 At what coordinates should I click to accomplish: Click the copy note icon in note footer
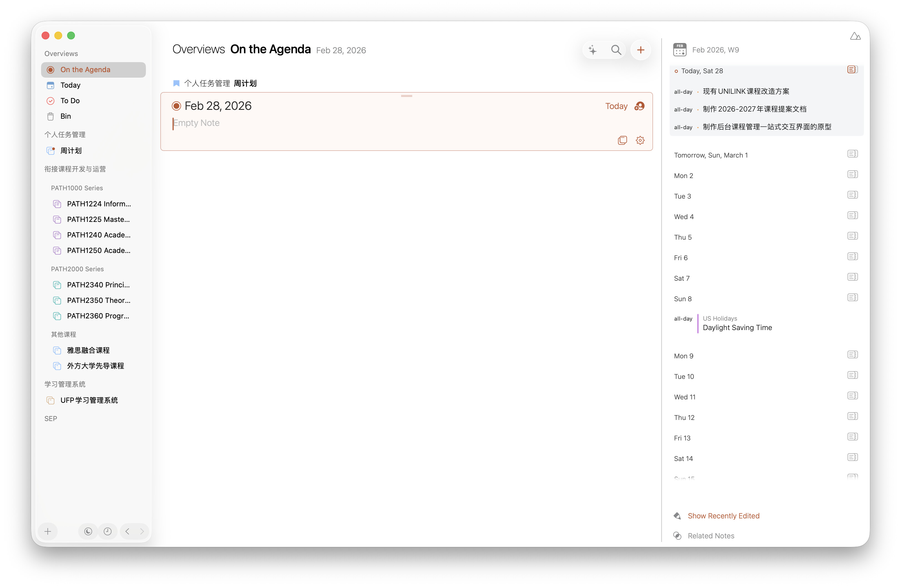tap(622, 140)
